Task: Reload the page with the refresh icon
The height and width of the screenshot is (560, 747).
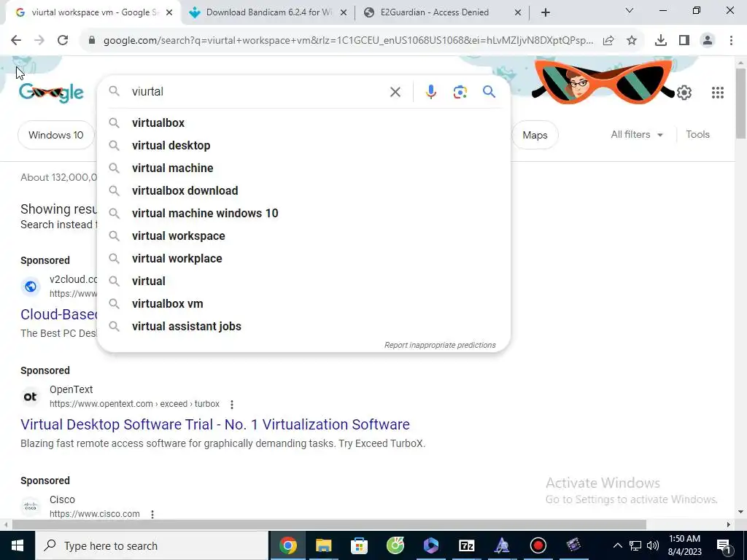Action: 63,41
